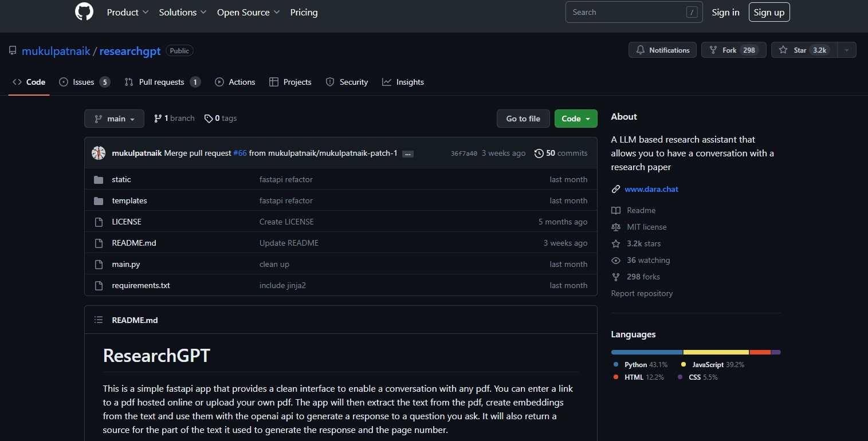This screenshot has width=868, height=441.
Task: Click the static folder icon
Action: pyautogui.click(x=99, y=180)
